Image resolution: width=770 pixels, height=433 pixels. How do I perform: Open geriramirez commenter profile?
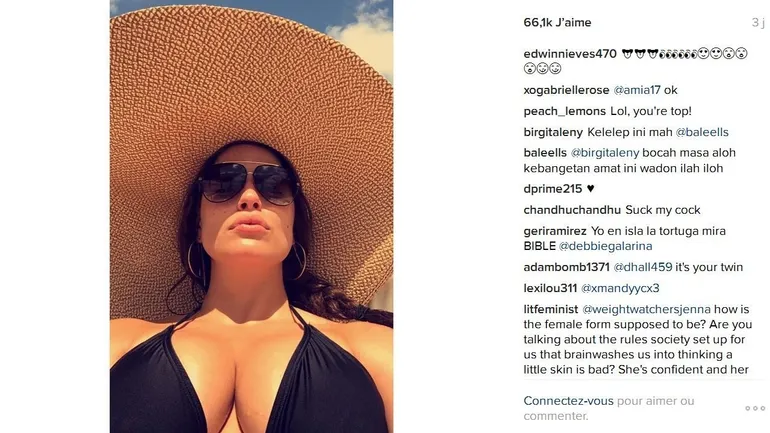click(555, 231)
